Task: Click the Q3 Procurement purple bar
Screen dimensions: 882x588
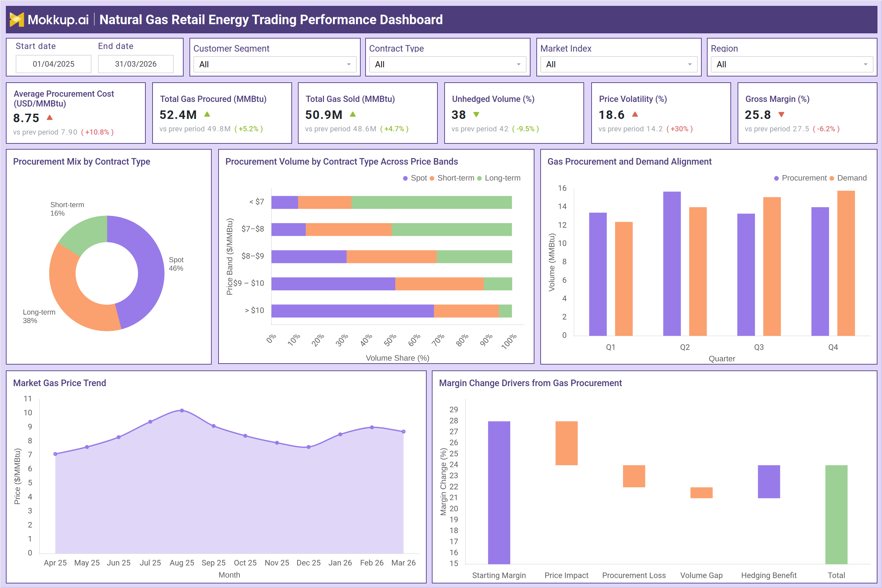Action: 746,275
